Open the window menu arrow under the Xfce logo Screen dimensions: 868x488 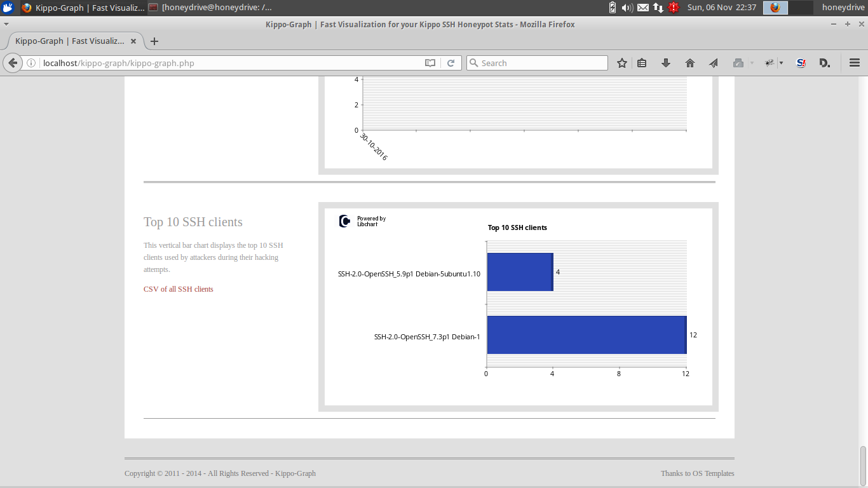click(6, 24)
